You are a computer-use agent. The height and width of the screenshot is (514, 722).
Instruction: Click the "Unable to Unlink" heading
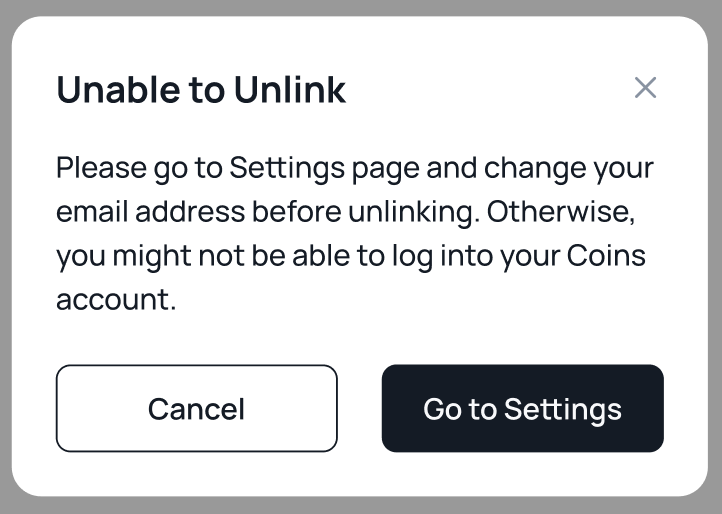coord(201,90)
